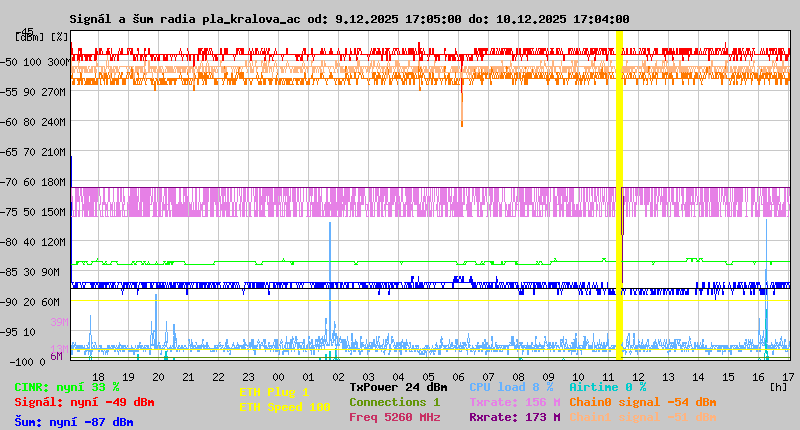Click the 'Chain0 signal -54 dBm' legend label
Viewport: 800px width, 430px height.
[643, 402]
